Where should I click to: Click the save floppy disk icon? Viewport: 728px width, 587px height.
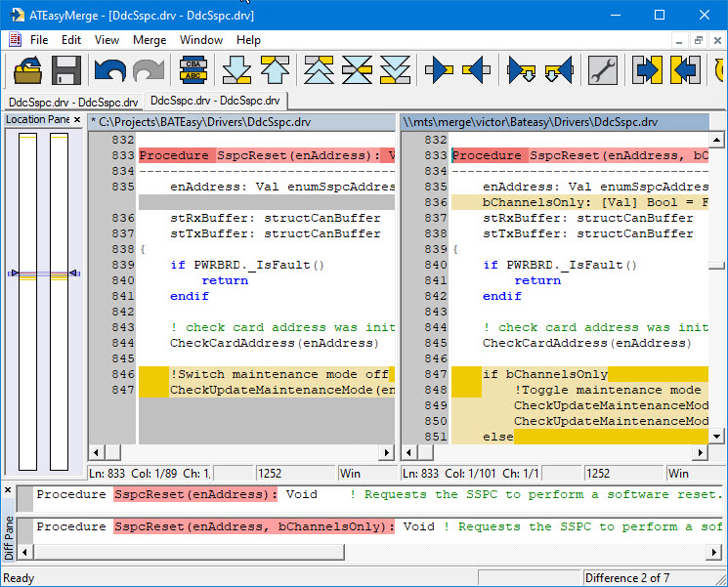point(66,70)
